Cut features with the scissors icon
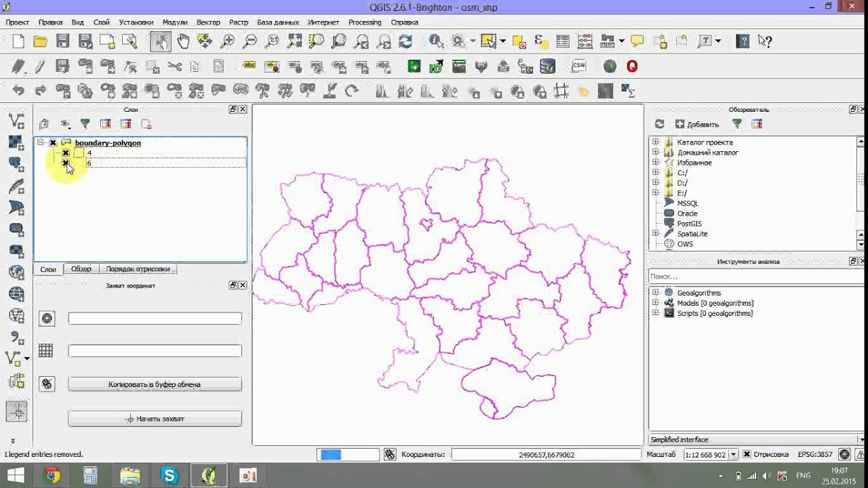The image size is (868, 488). pos(175,66)
